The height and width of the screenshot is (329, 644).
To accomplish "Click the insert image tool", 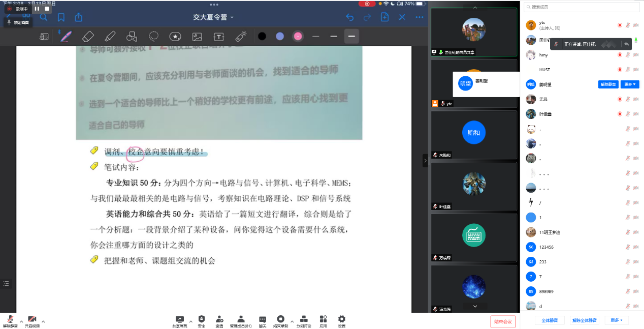I will point(197,36).
